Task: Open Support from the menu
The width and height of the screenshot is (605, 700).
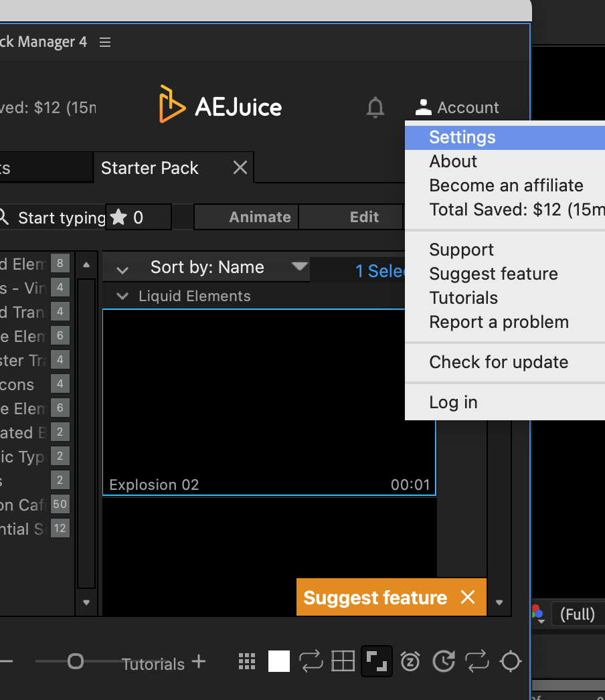Action: (x=505, y=250)
